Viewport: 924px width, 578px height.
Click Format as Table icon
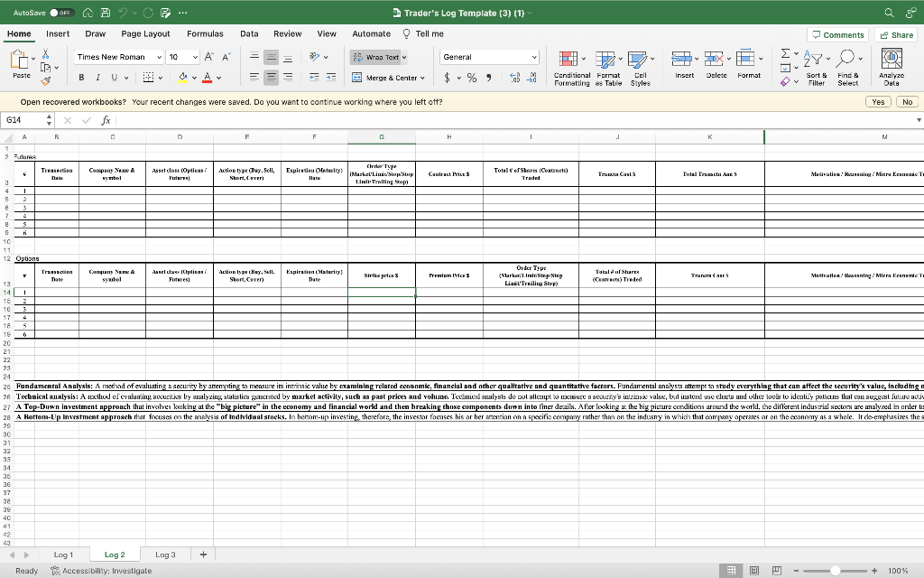[605, 60]
